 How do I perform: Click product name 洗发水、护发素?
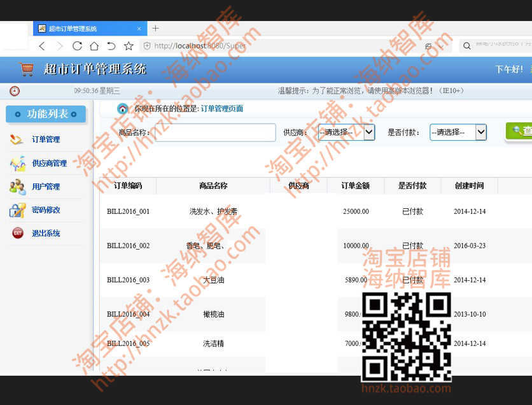213,211
